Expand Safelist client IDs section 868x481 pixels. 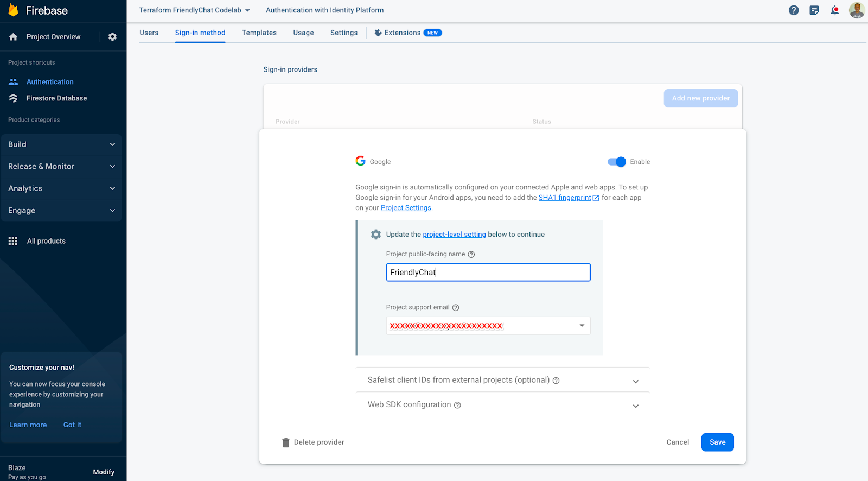click(635, 381)
